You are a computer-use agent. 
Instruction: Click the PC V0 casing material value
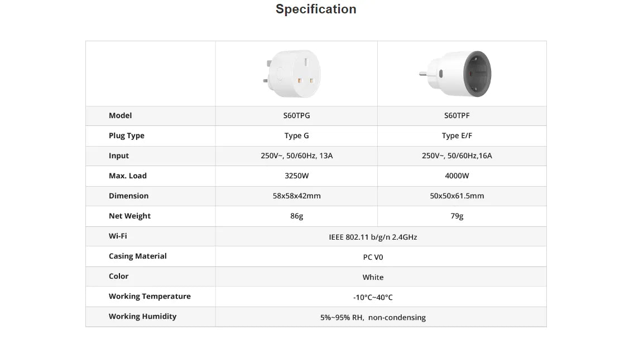click(373, 257)
